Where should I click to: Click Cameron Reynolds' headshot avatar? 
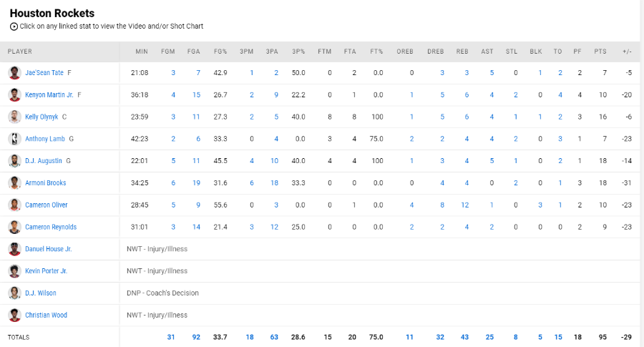tap(14, 227)
